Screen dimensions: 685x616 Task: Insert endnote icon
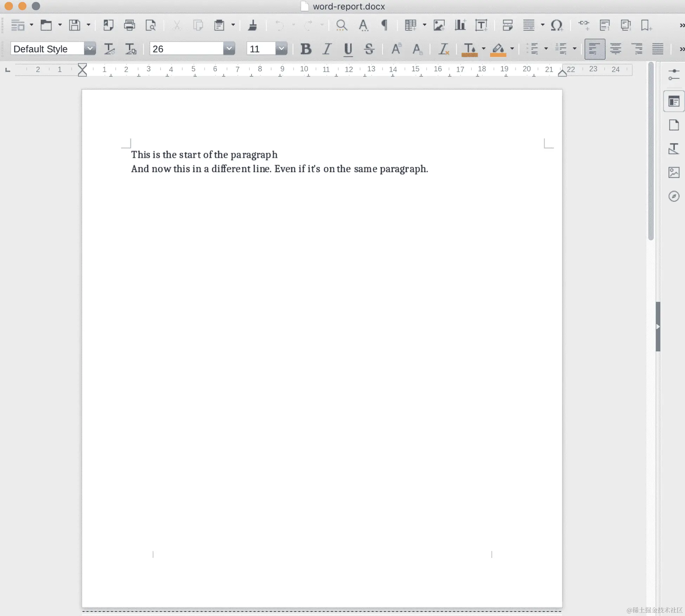[x=626, y=25]
